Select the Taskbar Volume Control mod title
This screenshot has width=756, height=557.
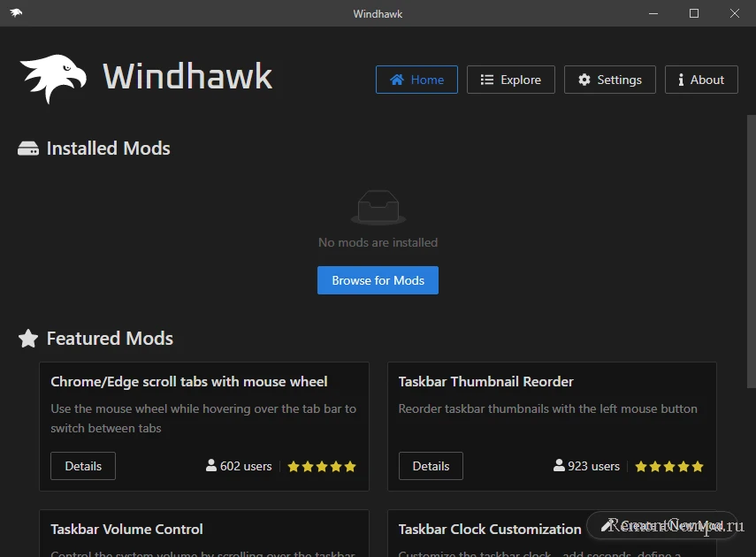click(126, 529)
